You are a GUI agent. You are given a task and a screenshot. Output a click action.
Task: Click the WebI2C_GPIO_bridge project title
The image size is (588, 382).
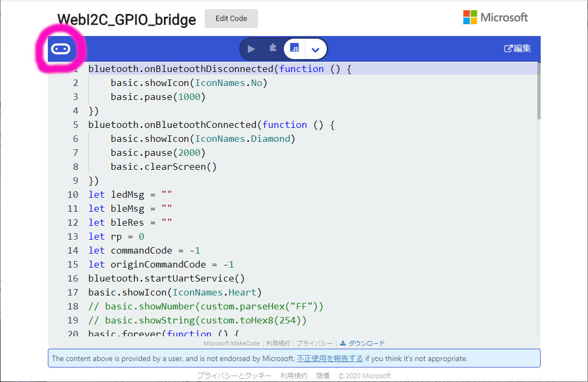pyautogui.click(x=126, y=19)
